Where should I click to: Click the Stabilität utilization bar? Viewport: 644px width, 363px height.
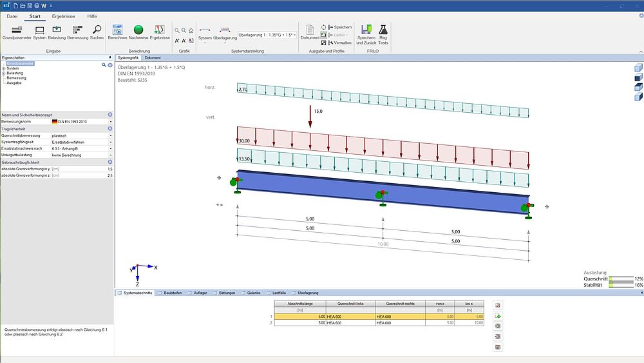pos(621,284)
